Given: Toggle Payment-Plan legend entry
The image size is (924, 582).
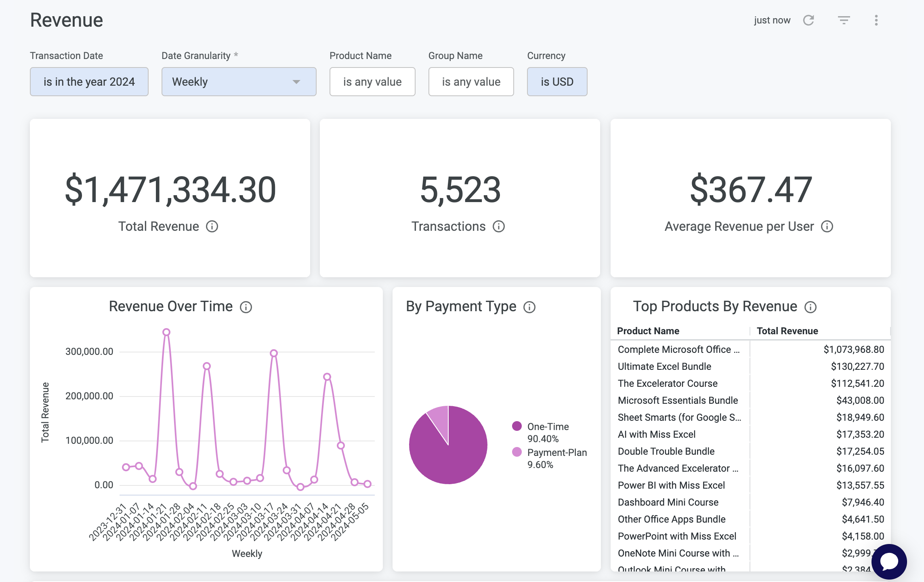Looking at the screenshot, I should coord(556,453).
